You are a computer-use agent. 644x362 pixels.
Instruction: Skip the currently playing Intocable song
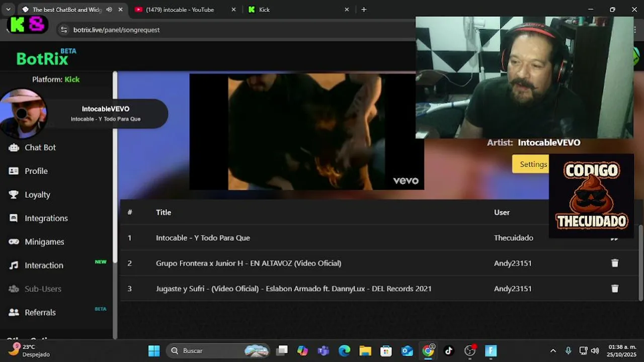coord(614,239)
